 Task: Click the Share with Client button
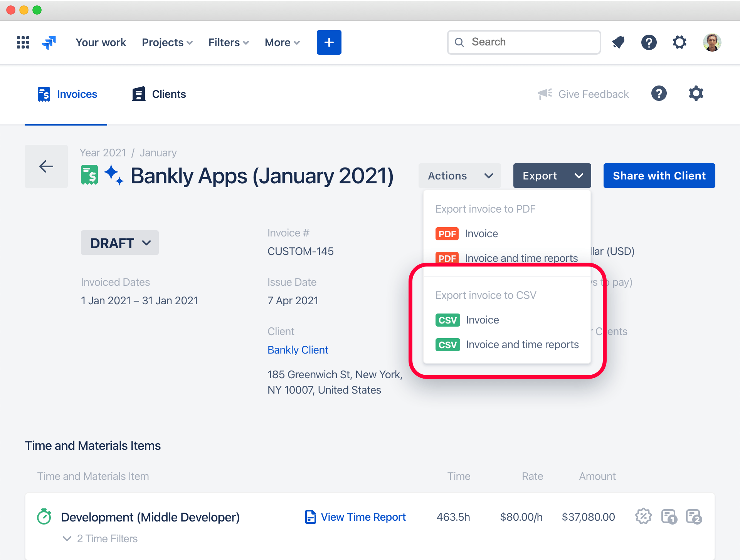click(659, 176)
